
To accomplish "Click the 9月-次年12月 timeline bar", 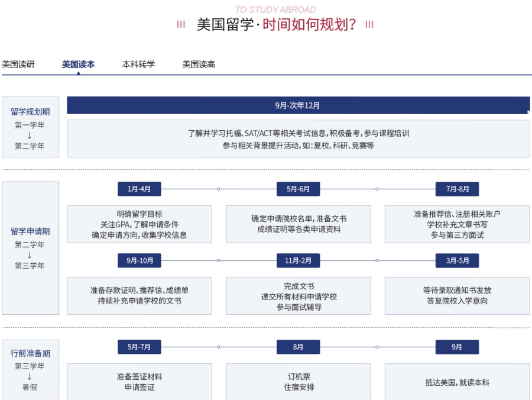I will pyautogui.click(x=298, y=105).
